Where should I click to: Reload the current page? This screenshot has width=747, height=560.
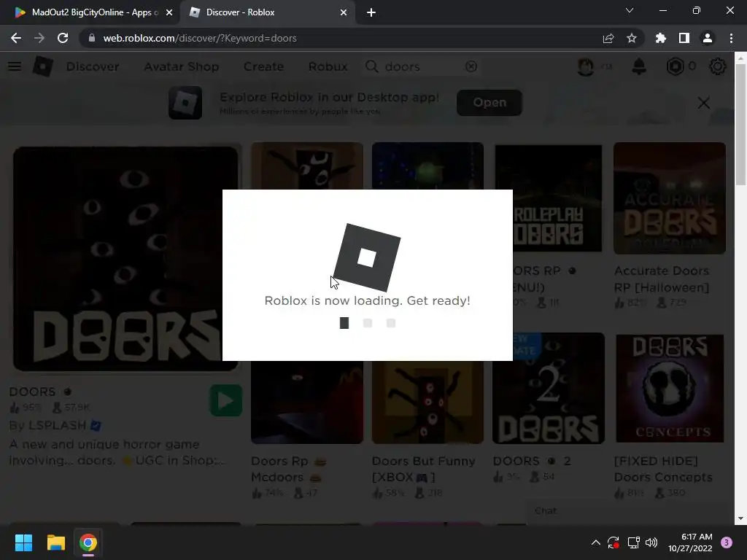click(63, 38)
